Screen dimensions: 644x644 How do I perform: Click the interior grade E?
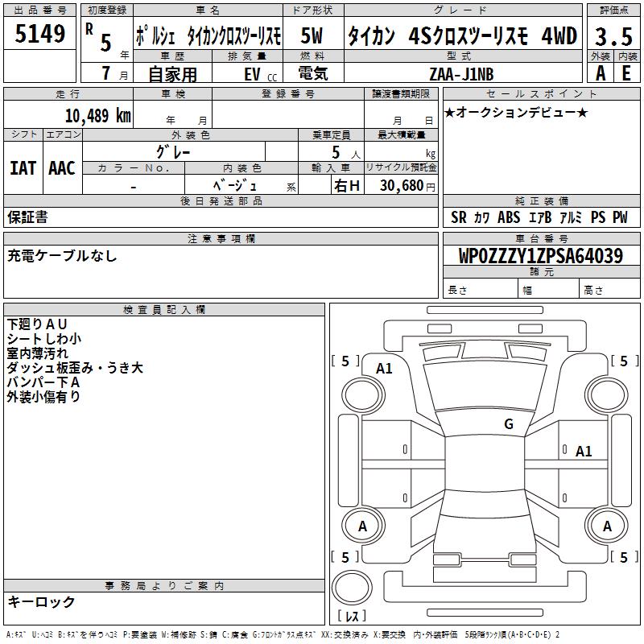pyautogui.click(x=626, y=73)
